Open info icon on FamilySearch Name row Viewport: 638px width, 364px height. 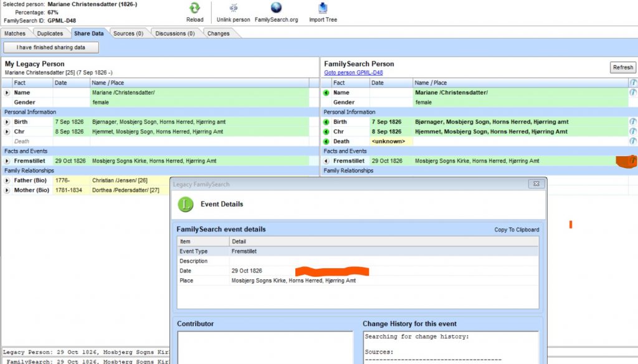633,93
